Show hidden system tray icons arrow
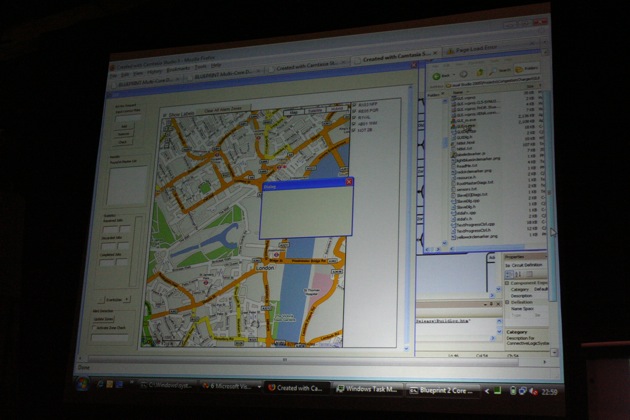630x420 pixels. tap(487, 390)
